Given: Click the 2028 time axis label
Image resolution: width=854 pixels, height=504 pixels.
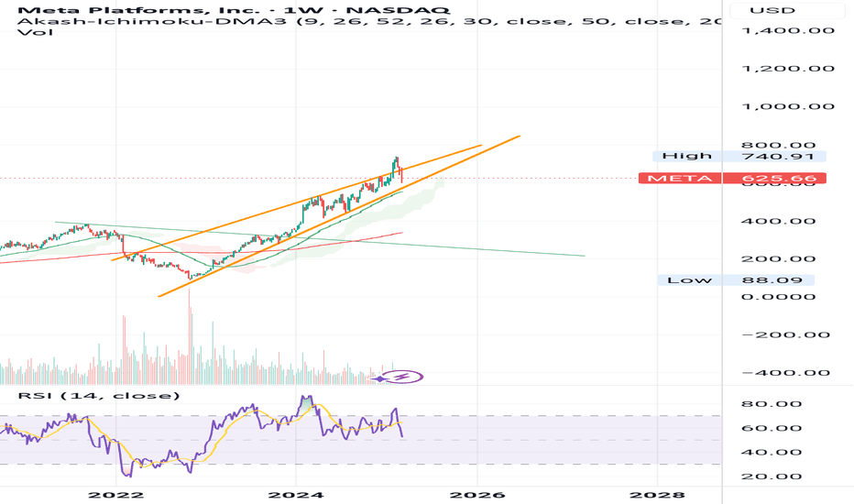Looking at the screenshot, I should click(x=657, y=495).
